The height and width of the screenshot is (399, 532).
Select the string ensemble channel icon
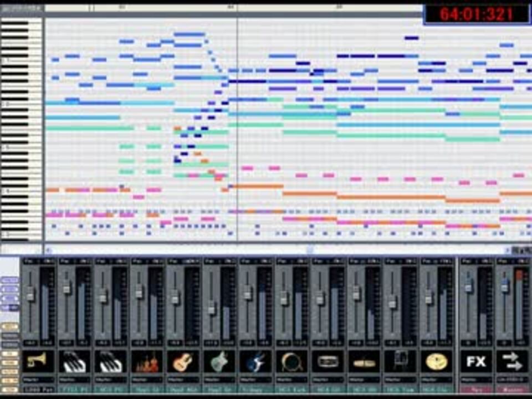coord(147,361)
